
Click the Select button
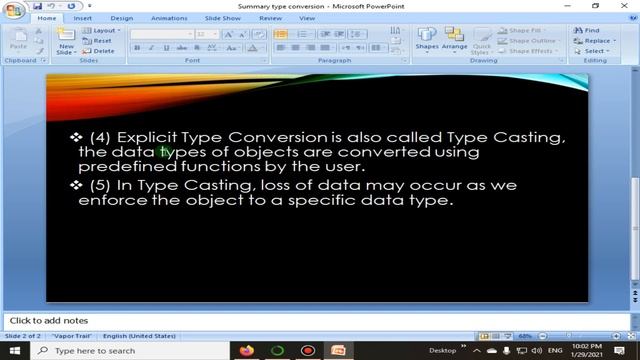click(x=592, y=51)
